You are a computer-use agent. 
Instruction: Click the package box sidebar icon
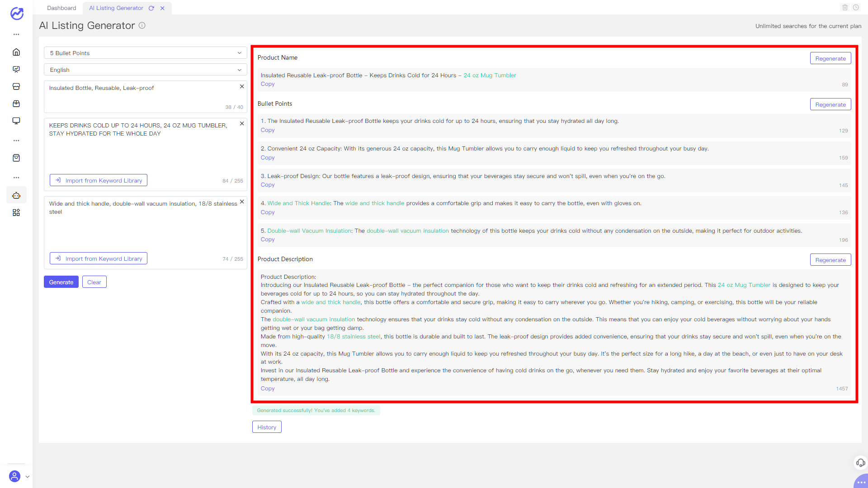[x=16, y=103]
